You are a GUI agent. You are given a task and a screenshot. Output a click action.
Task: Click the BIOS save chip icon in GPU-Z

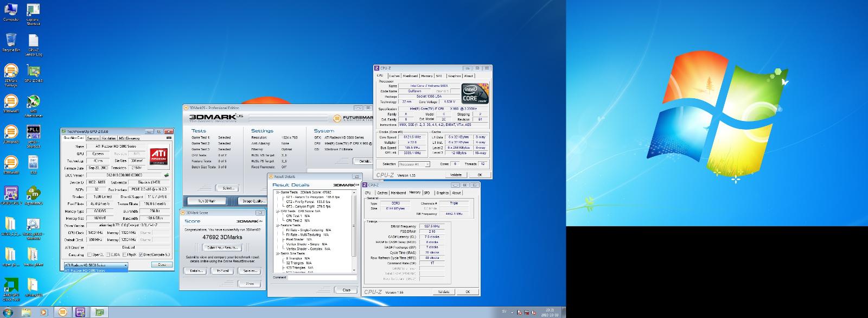[167, 175]
